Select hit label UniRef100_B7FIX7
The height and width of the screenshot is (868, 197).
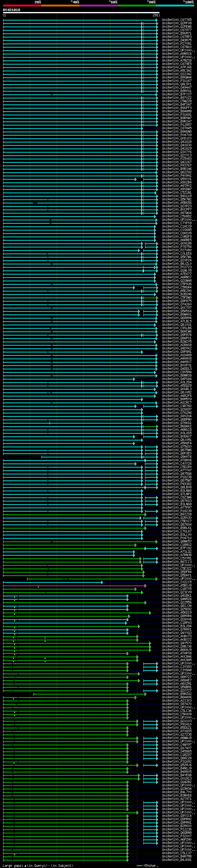pyautogui.click(x=177, y=94)
